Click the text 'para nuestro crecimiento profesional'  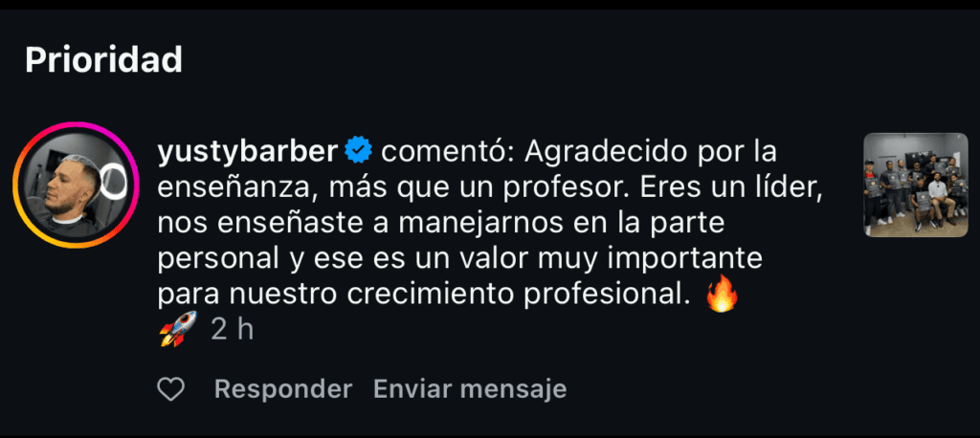[428, 295]
